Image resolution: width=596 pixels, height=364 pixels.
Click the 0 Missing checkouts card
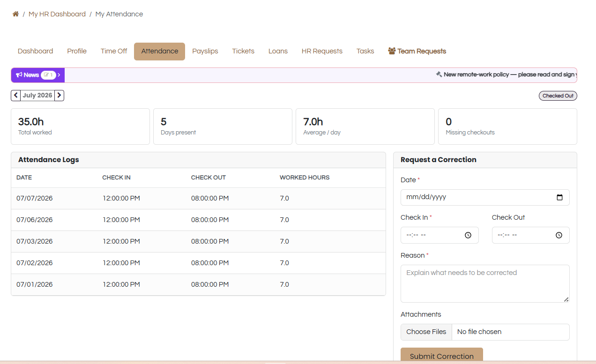coord(507,126)
